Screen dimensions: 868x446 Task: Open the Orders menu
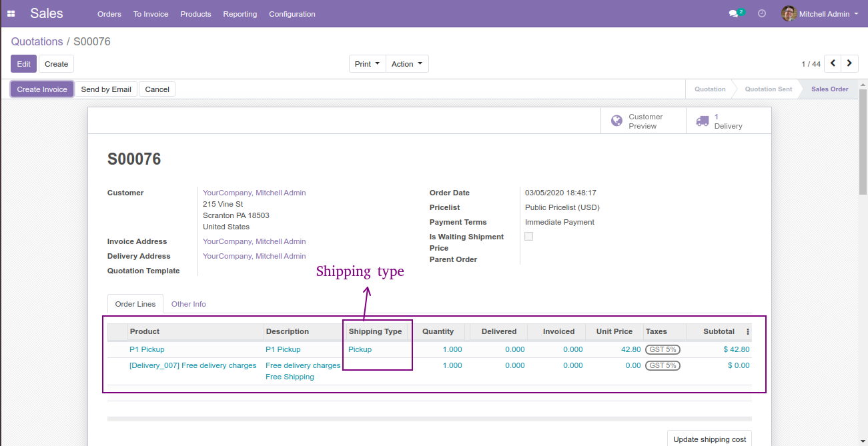click(x=109, y=14)
